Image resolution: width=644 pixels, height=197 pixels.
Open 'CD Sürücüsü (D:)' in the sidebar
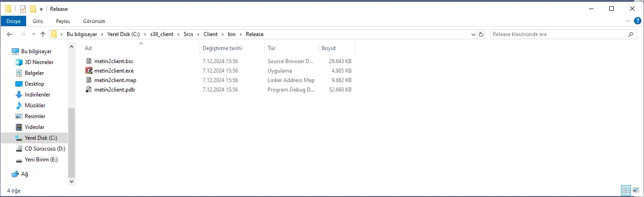coord(45,148)
